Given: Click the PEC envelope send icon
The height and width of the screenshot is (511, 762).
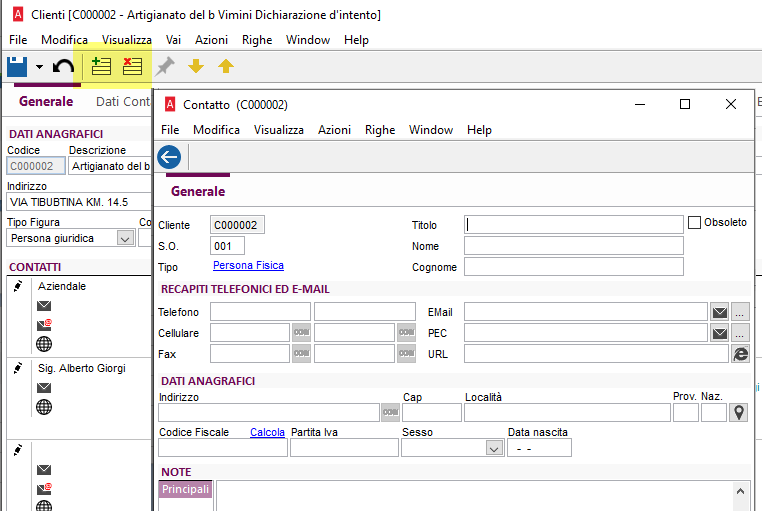Looking at the screenshot, I should (x=720, y=333).
